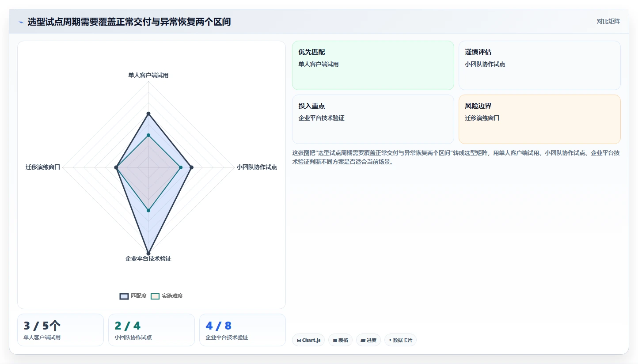Click the 单人客户端试用 radar axis label

pos(148,75)
